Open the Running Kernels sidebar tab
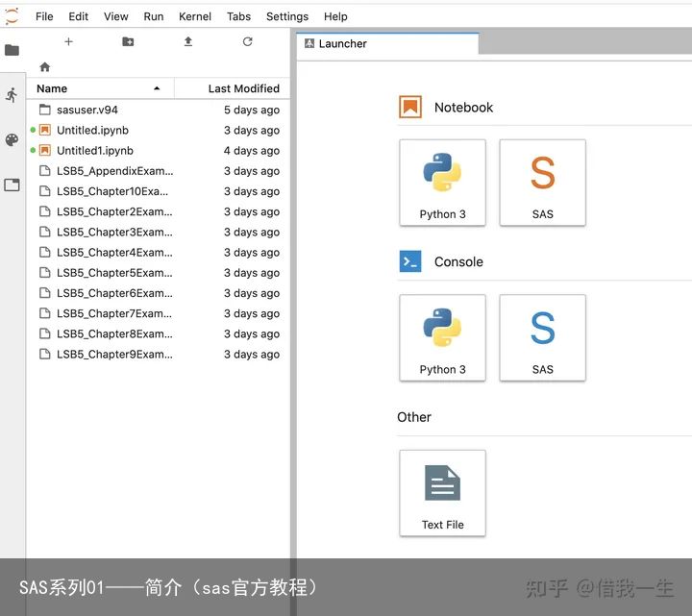The height and width of the screenshot is (616, 692). click(12, 95)
